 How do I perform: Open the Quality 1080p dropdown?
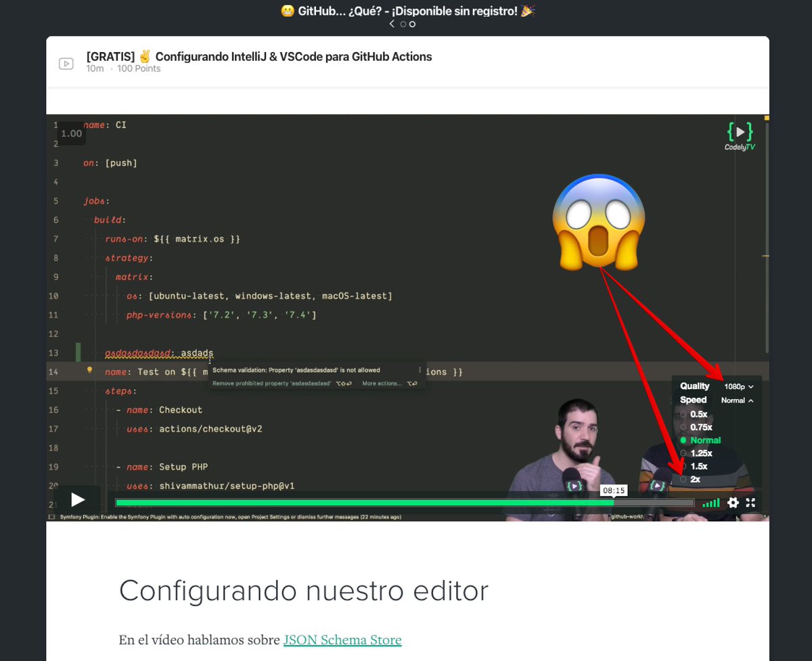pos(739,387)
